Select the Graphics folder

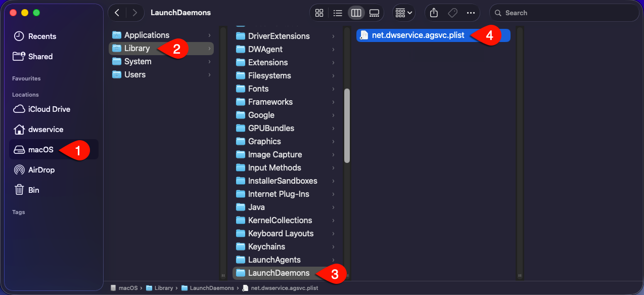click(286, 141)
